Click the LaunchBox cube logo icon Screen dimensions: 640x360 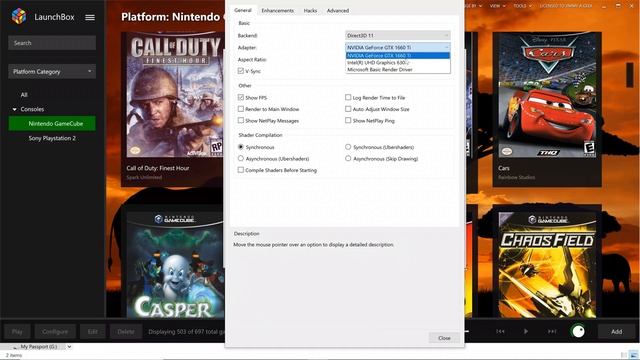click(19, 16)
